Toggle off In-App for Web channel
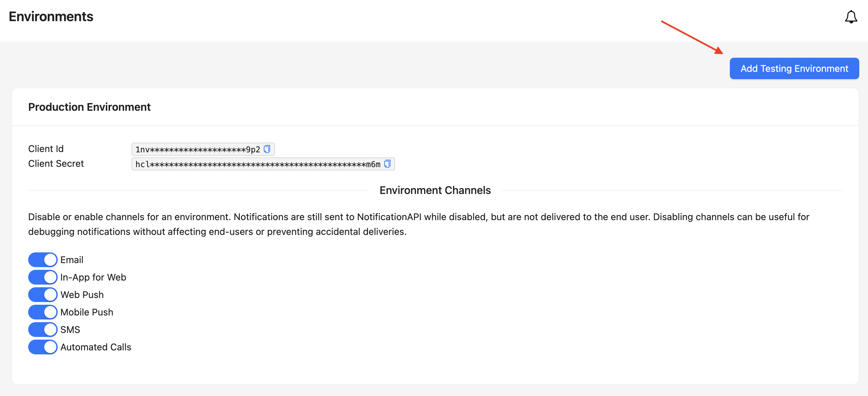The height and width of the screenshot is (396, 868). [x=42, y=277]
